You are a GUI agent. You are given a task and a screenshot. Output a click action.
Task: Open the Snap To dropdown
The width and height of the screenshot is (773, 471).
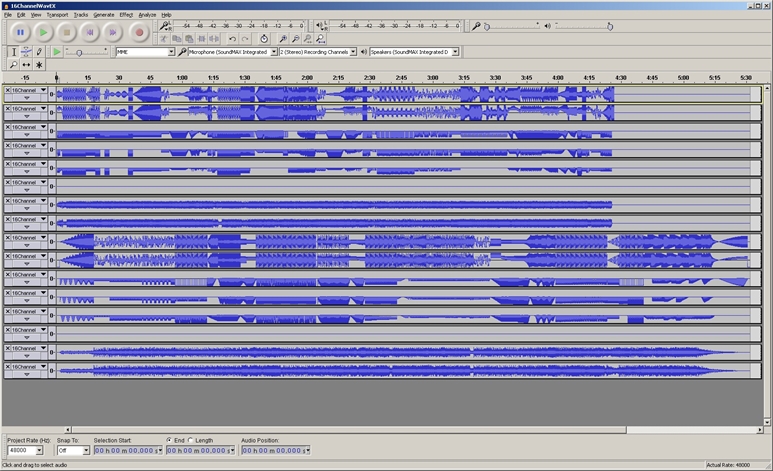click(85, 450)
